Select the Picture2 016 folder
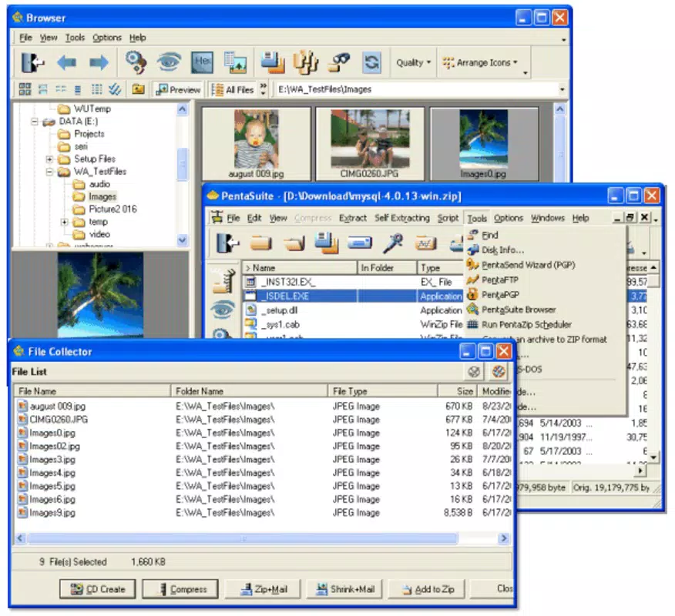 112,209
